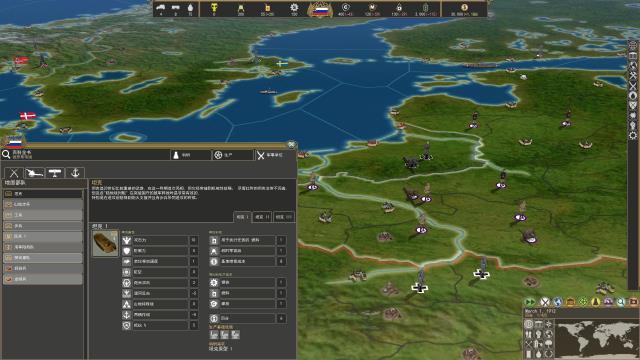Open the yellow research flask department icon
This screenshot has height=360, width=640.
[596, 302]
